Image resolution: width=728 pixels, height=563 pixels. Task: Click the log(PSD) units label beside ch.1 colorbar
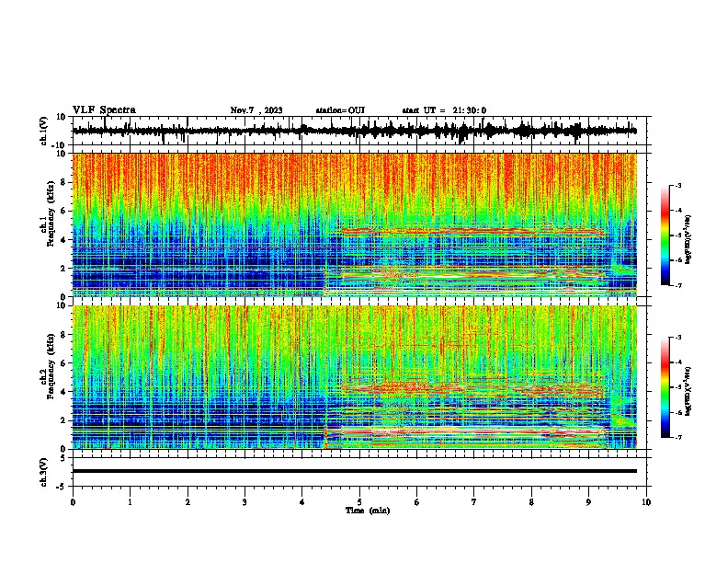tap(688, 240)
